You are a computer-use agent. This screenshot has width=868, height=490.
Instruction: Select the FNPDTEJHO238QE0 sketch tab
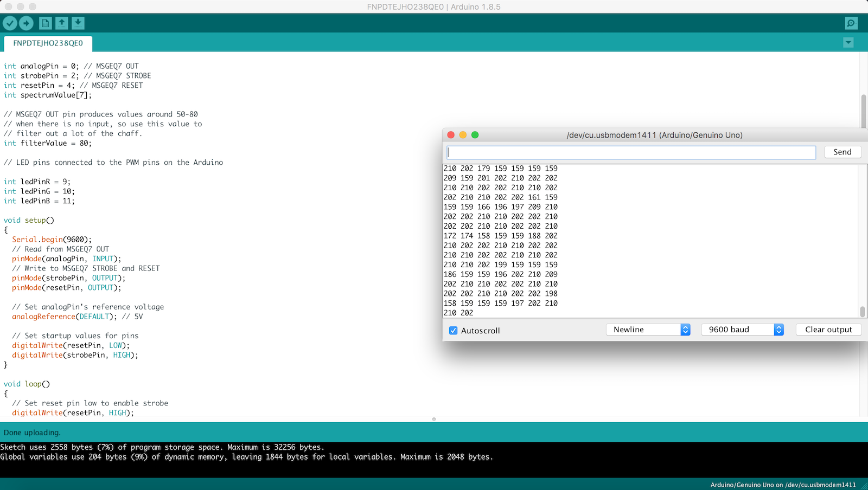pos(48,43)
